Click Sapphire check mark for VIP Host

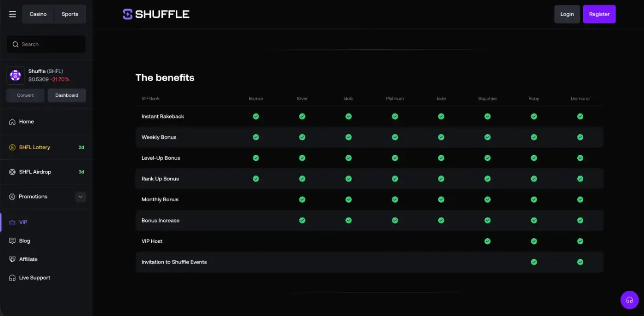tap(488, 241)
